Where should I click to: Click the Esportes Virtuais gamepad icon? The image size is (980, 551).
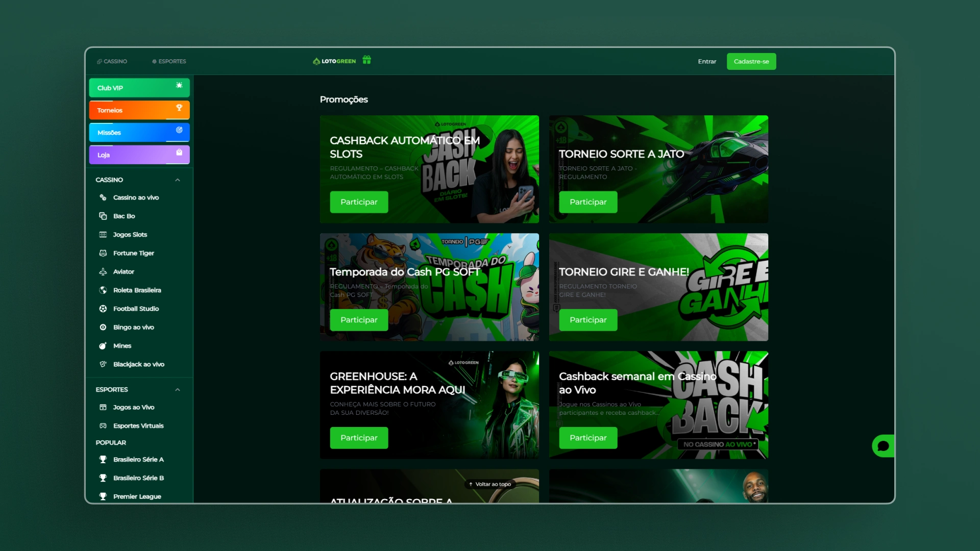coord(103,426)
